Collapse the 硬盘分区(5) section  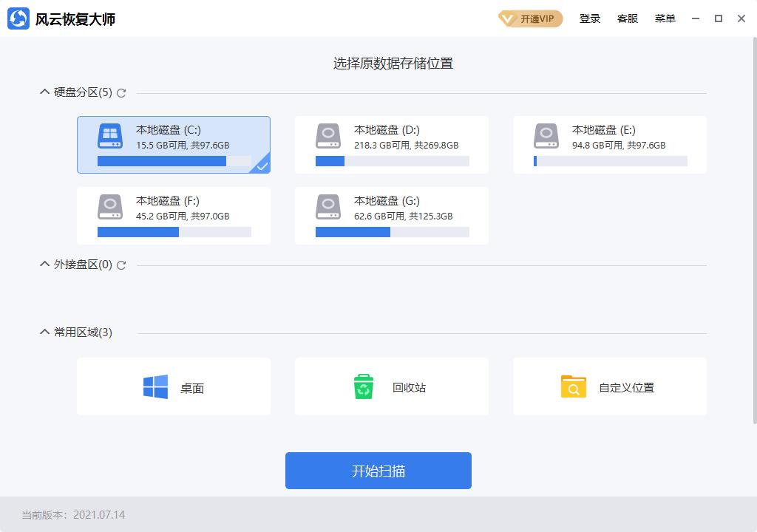tap(44, 92)
